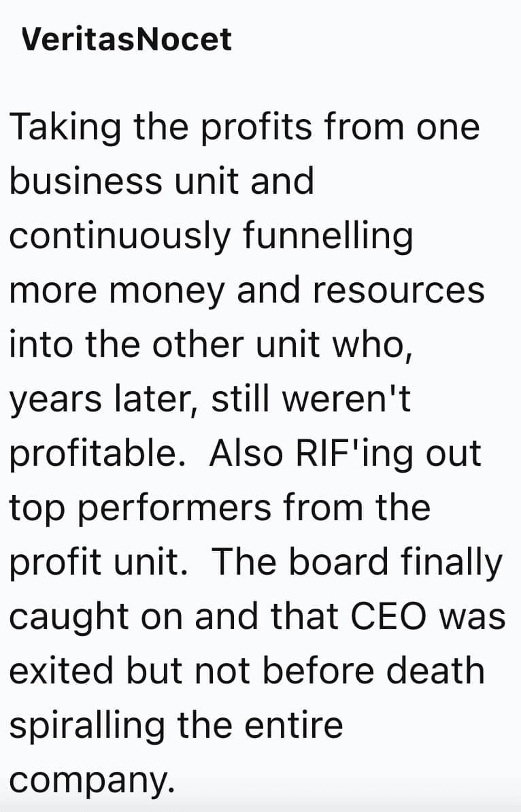The image size is (521, 812).
Task: Click the word "spiralling"
Action: [87, 726]
